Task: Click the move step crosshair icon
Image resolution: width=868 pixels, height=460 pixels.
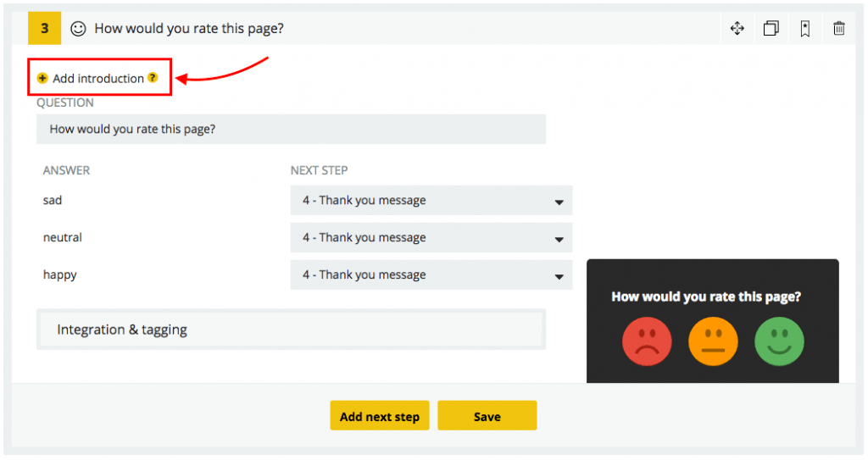Action: tap(737, 28)
